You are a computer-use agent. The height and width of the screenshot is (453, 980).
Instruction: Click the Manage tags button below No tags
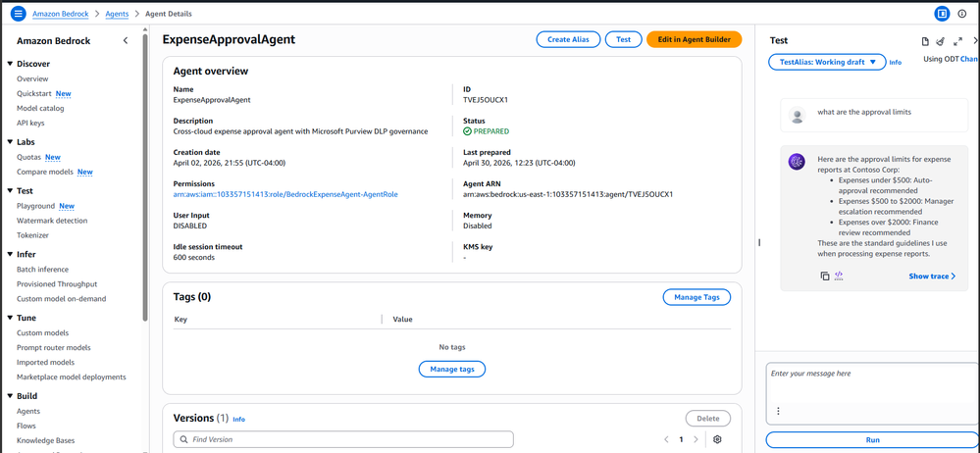coord(452,370)
